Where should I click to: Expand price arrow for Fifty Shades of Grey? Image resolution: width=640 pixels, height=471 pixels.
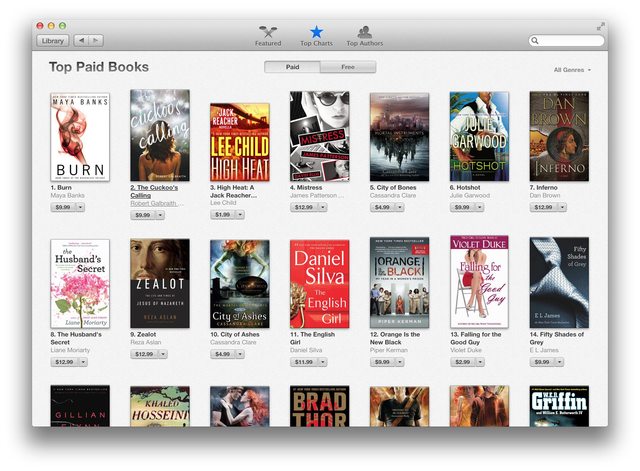point(560,362)
